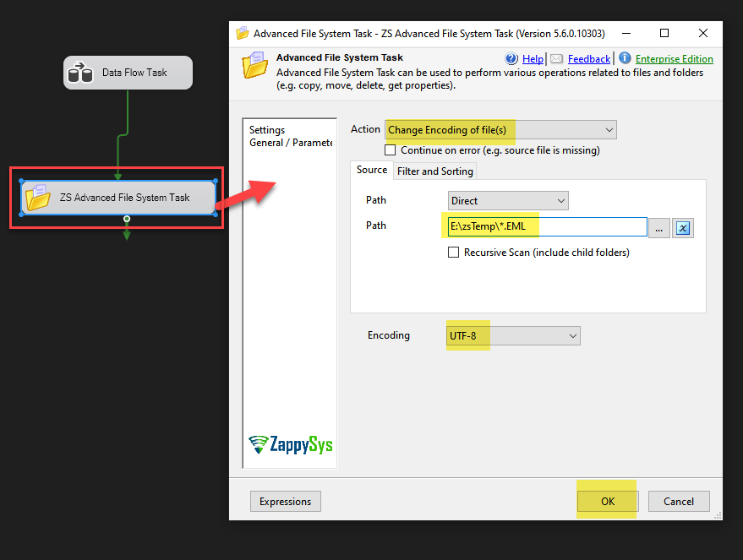Click the Expressions button
The height and width of the screenshot is (560, 743).
(x=285, y=502)
